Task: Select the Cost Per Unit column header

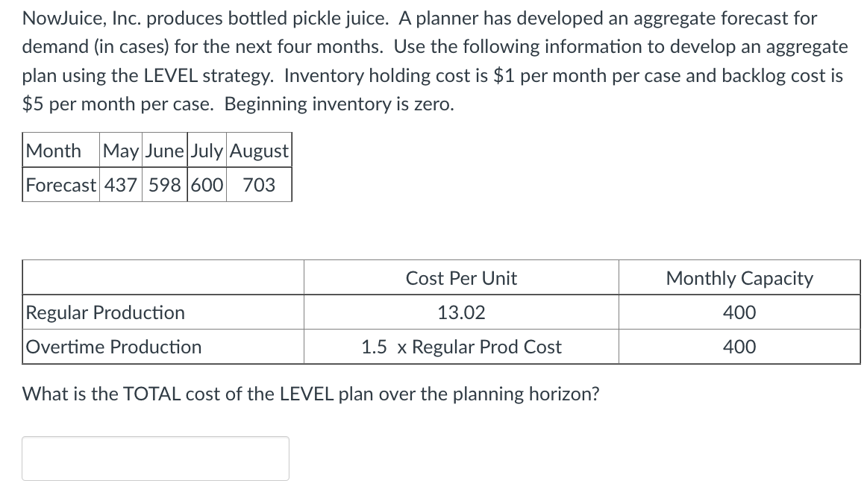Action: [460, 278]
